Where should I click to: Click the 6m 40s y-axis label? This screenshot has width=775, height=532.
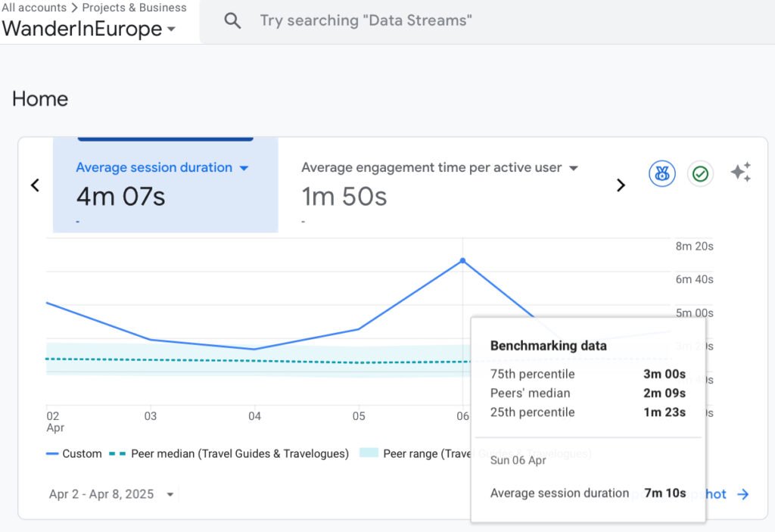(695, 279)
